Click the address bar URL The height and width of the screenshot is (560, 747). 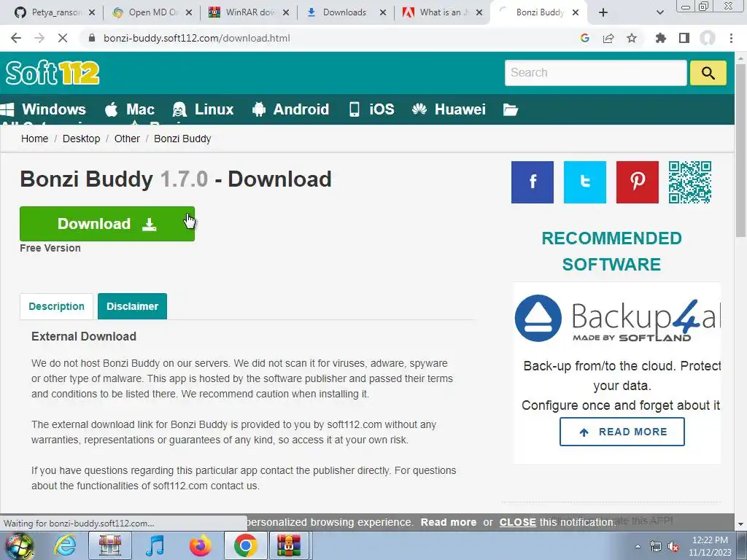coord(197,38)
